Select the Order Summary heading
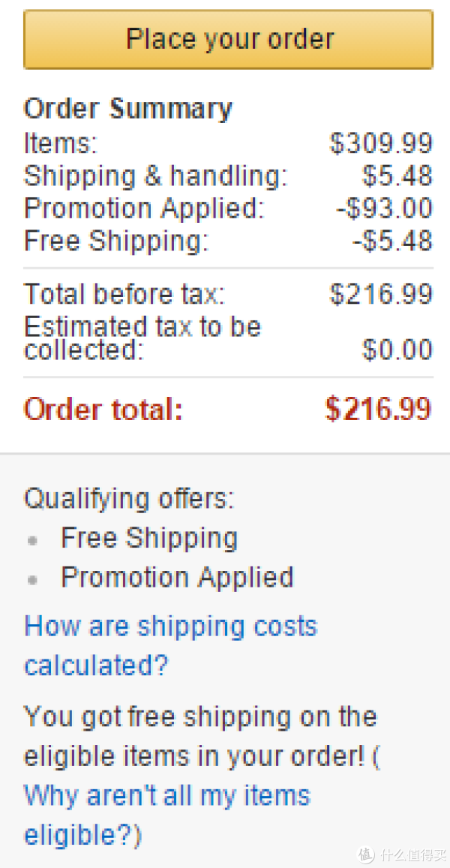Image resolution: width=450 pixels, height=868 pixels. click(x=127, y=109)
